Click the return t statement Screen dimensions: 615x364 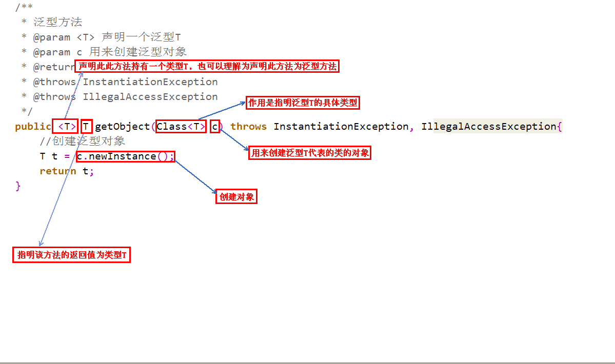click(x=66, y=171)
